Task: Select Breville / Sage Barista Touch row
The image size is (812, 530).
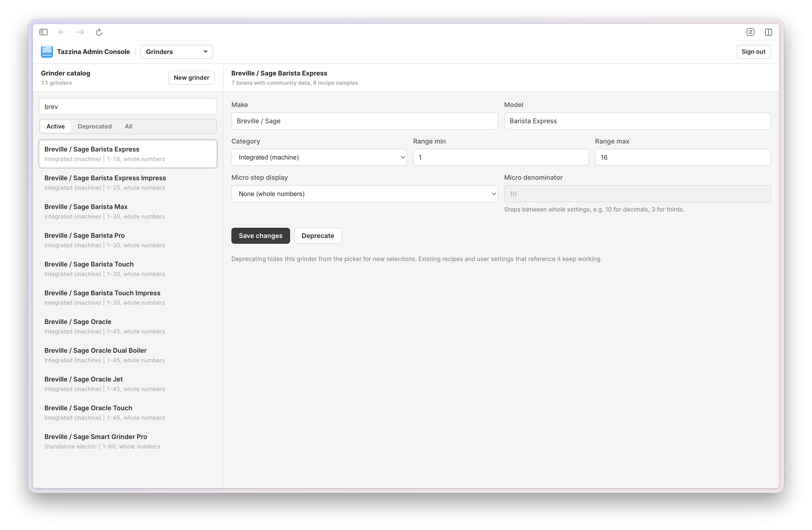Action: pos(128,269)
